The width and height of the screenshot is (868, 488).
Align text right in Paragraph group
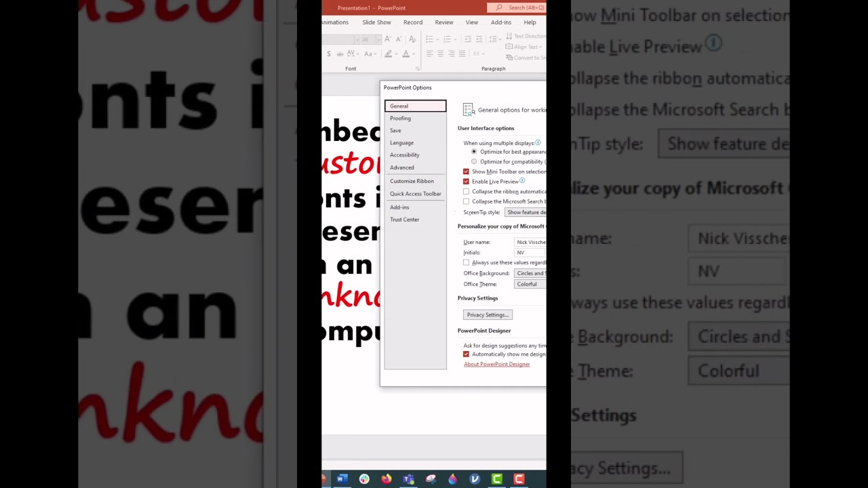[451, 54]
